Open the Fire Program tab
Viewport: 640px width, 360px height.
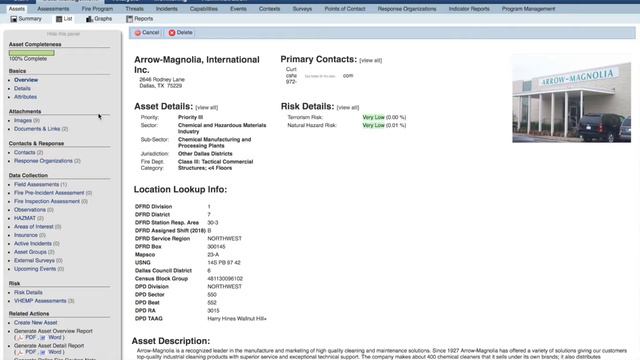[97, 9]
